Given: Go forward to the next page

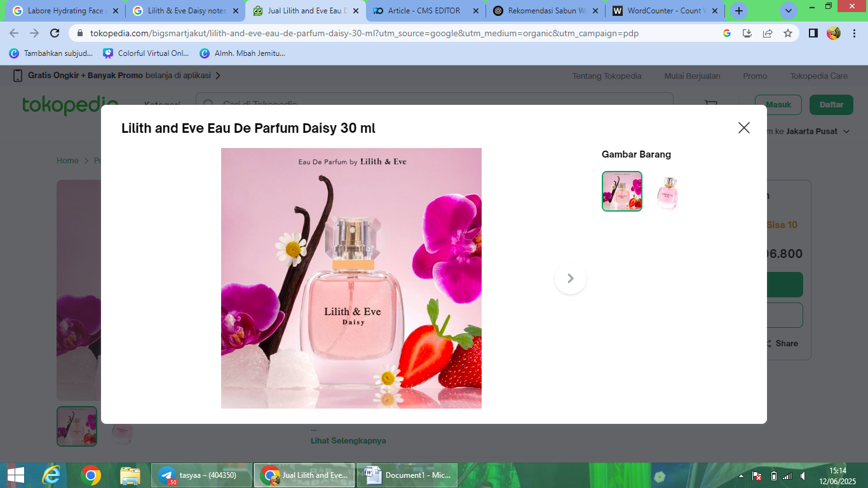Looking at the screenshot, I should click(x=34, y=34).
